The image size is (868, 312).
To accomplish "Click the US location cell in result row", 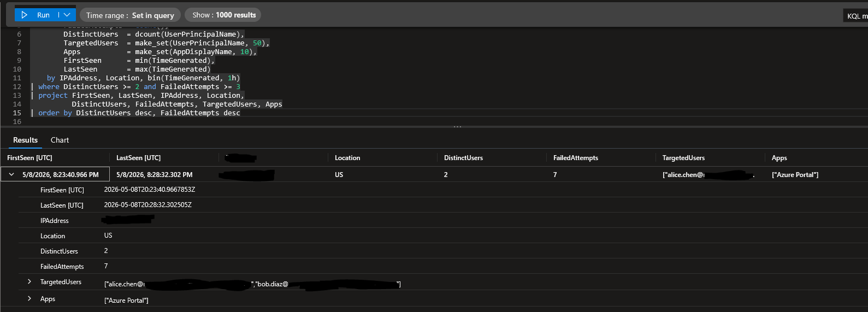I will [339, 175].
